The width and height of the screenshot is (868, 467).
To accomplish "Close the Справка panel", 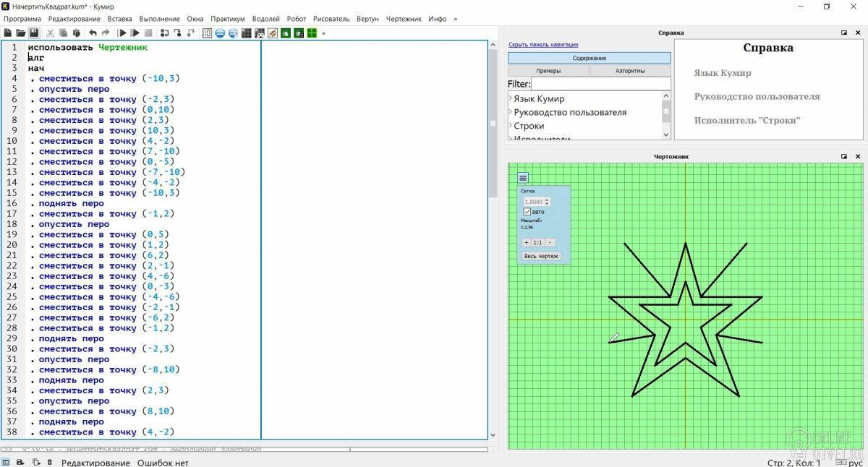I will [858, 33].
